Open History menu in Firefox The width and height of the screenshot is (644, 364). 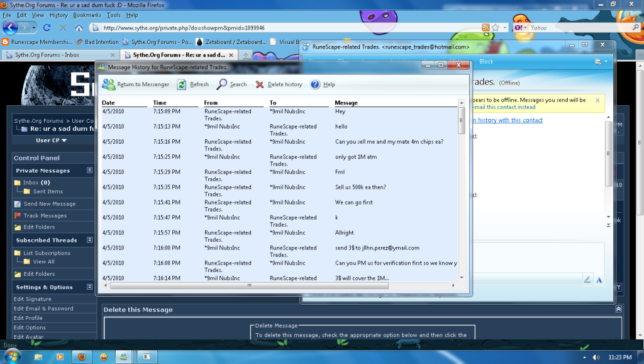pos(58,15)
